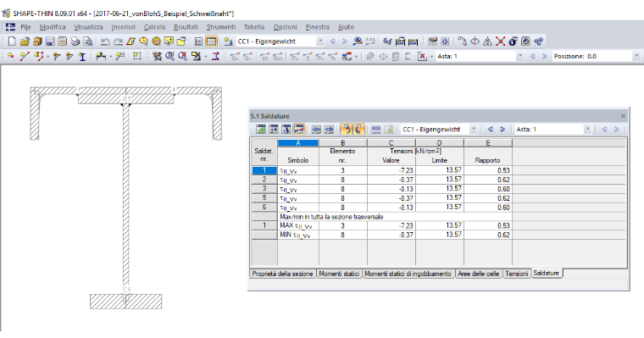Click first green-graph icon in Saldature toolbar
The height and width of the screenshot is (338, 644).
(261, 130)
